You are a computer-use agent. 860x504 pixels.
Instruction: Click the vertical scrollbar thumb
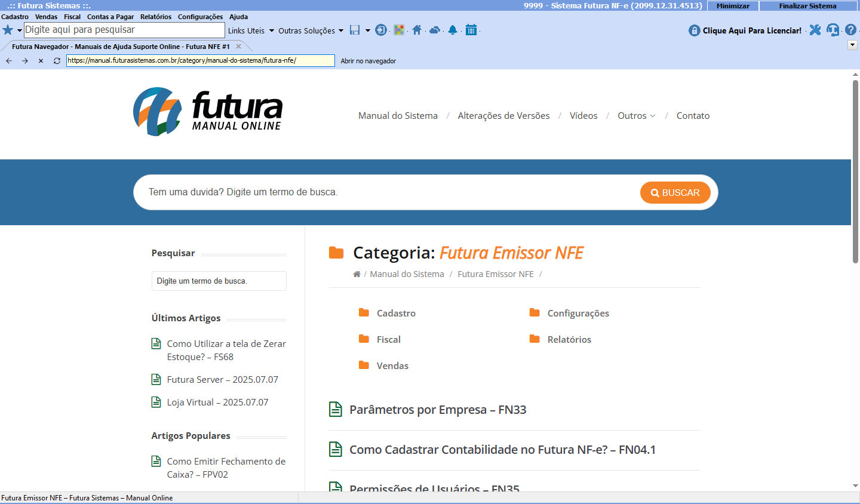click(855, 172)
